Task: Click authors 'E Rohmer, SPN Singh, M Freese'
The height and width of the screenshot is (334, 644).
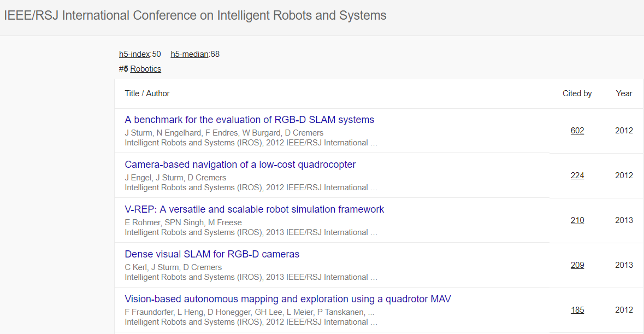Action: [x=183, y=222]
